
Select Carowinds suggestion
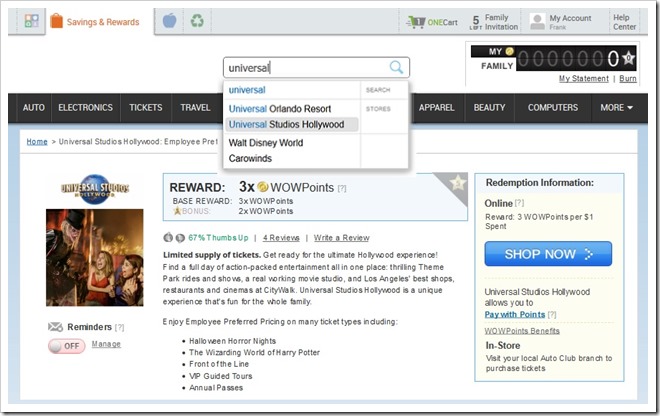click(250, 158)
